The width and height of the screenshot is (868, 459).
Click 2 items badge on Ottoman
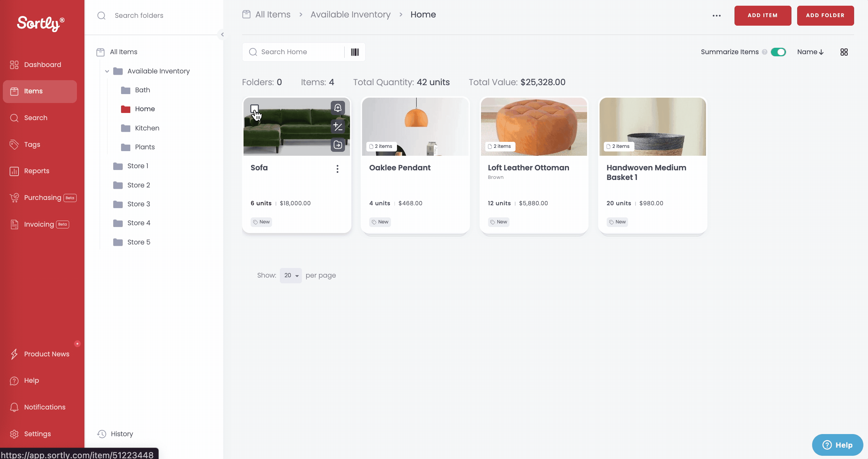point(500,146)
